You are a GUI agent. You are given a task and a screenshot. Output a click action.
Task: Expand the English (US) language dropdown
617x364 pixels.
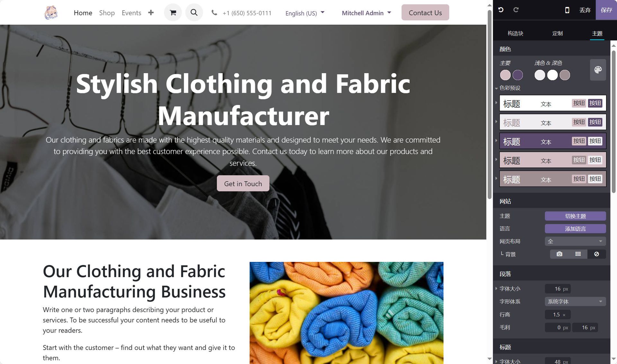(305, 13)
